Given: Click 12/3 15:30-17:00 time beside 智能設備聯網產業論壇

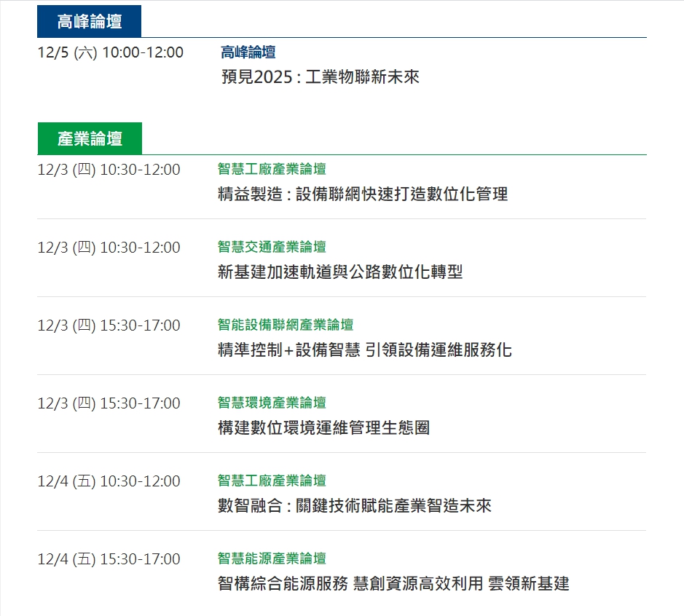Looking at the screenshot, I should (x=109, y=325).
